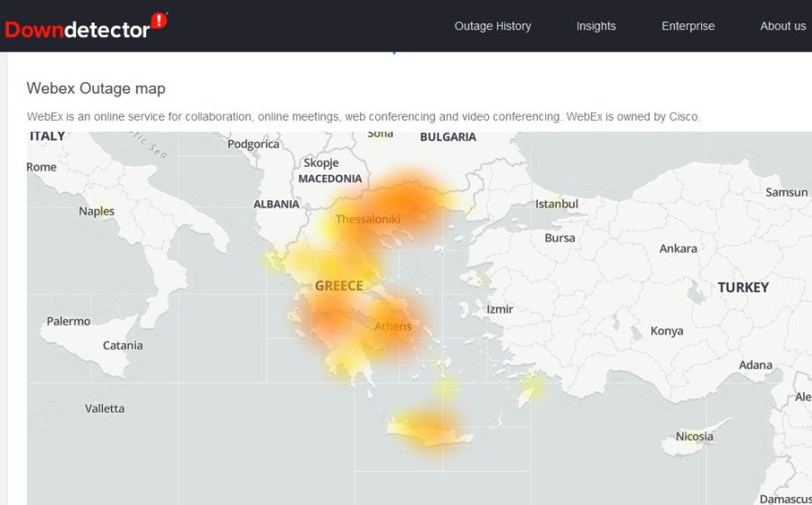
Task: Open the Enterprise menu item
Action: 687,26
